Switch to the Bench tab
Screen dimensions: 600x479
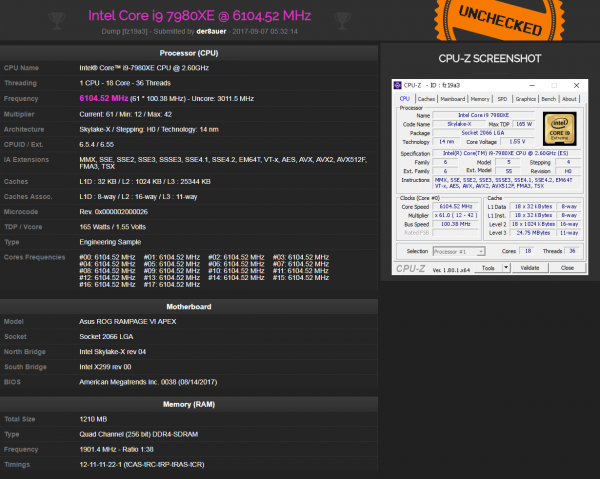click(547, 99)
